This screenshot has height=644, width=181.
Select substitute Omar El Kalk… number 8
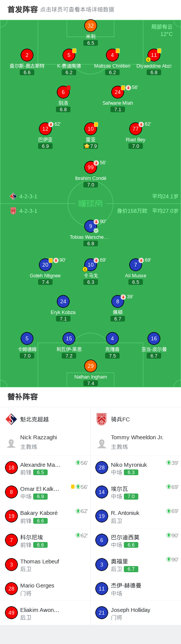point(45,492)
